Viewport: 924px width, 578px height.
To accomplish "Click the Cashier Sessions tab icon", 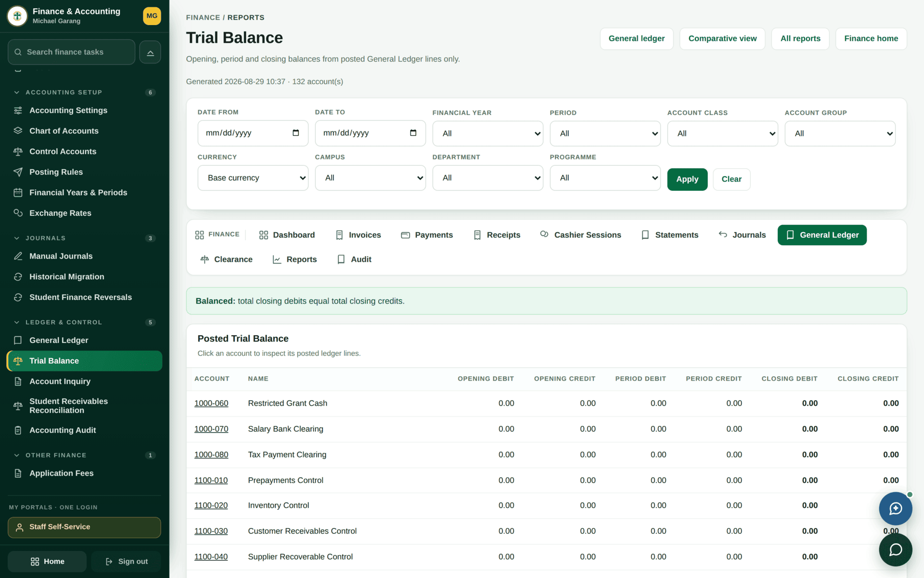I will [x=544, y=235].
